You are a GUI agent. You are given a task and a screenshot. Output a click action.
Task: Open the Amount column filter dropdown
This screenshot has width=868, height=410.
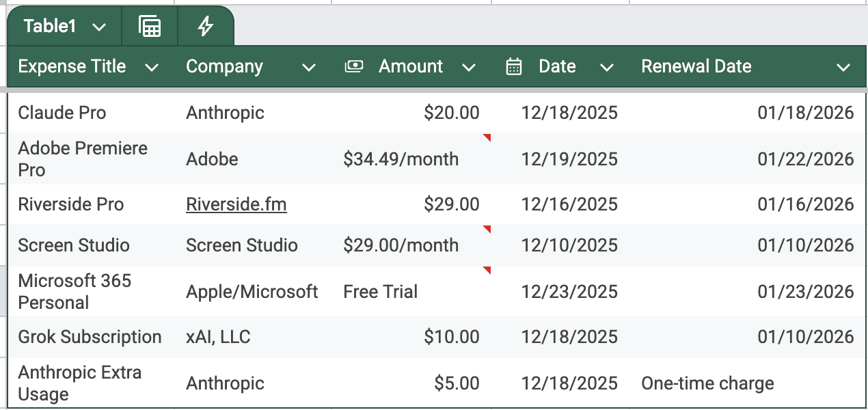(x=470, y=68)
